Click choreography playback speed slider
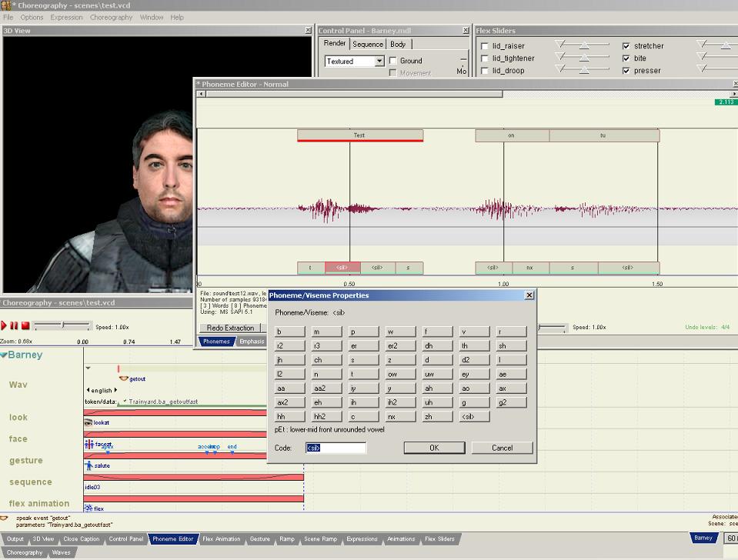Viewport: 738px width, 560px height. 62,325
